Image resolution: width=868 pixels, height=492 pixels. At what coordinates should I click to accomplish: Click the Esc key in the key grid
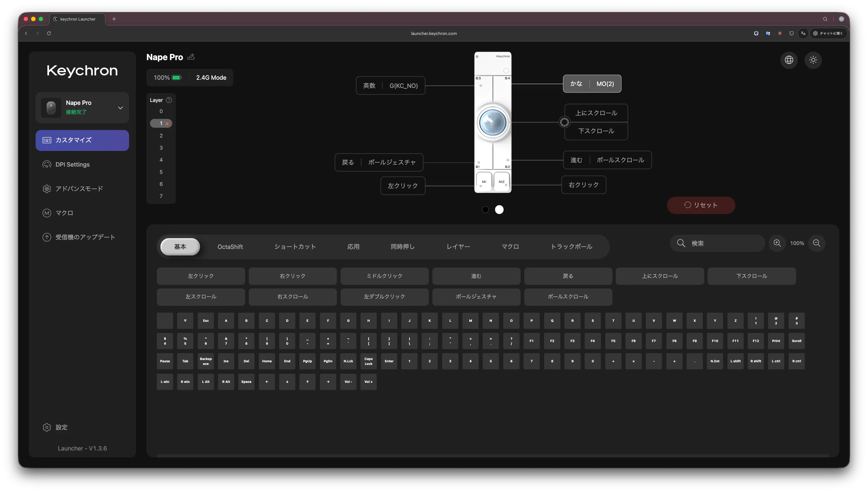206,321
